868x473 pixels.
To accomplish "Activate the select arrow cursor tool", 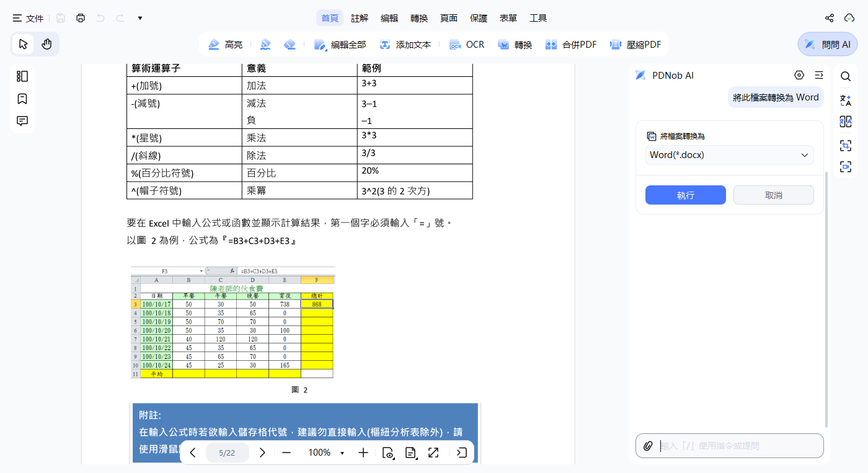I will 24,44.
